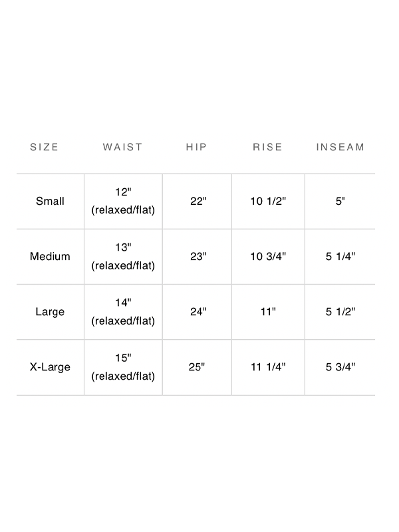
Task: Click the 12" relaxed/flat waist cell
Action: point(123,201)
